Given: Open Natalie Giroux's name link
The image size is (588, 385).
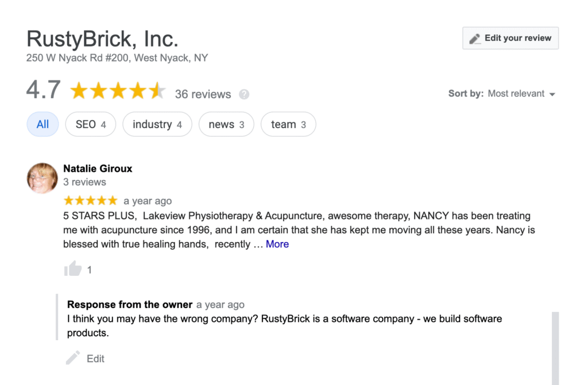Looking at the screenshot, I should [98, 168].
